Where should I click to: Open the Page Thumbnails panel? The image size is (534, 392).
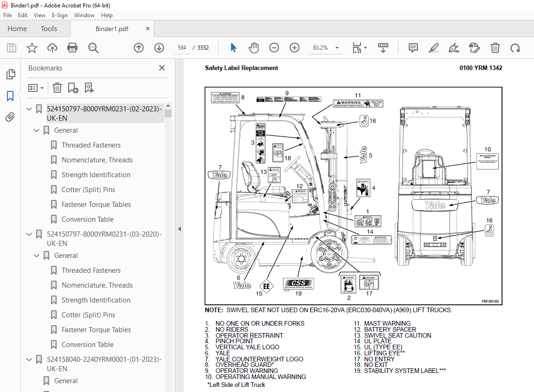(x=11, y=74)
